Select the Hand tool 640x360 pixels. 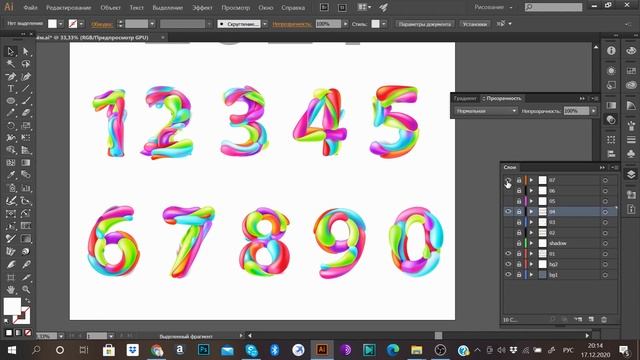click(11, 289)
